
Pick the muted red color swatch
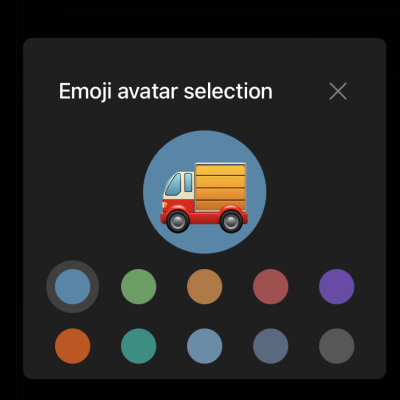click(271, 287)
